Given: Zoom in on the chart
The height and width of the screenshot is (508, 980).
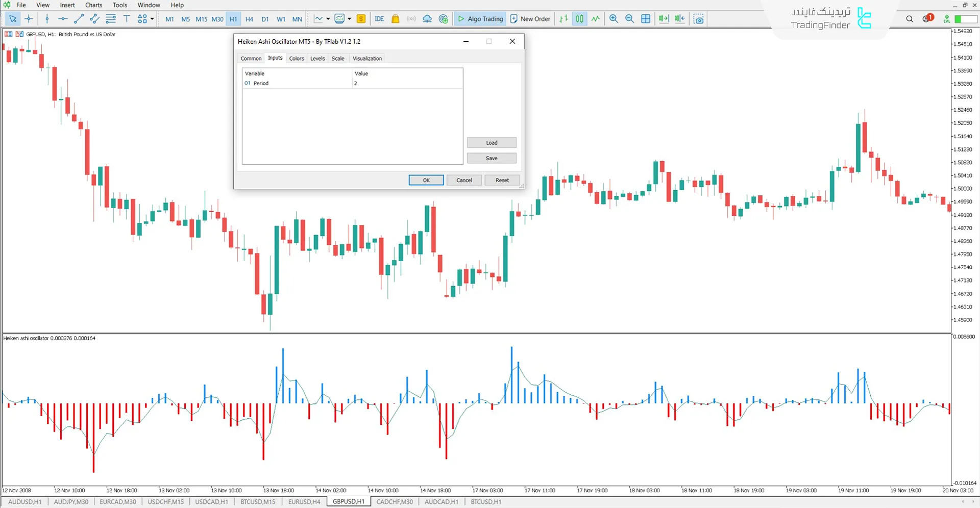Looking at the screenshot, I should click(614, 18).
